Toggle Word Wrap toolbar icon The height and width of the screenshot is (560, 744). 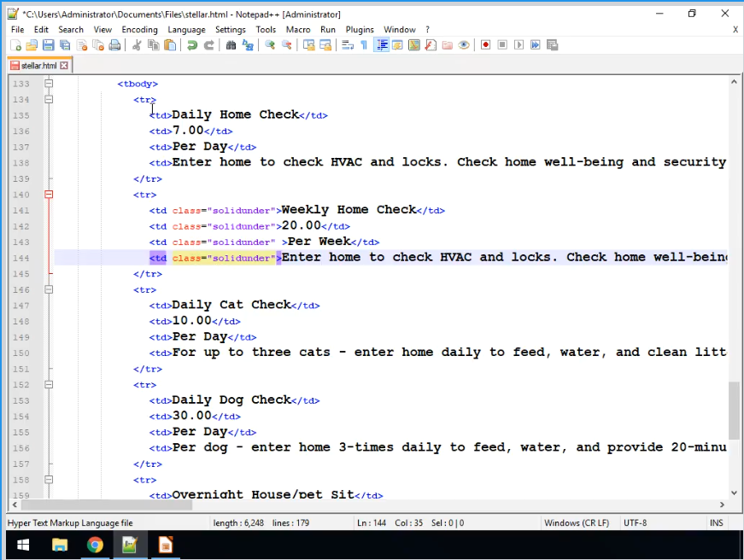coord(348,45)
